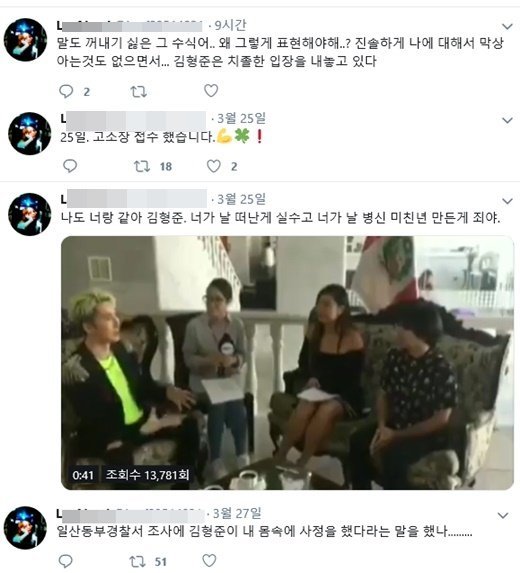Viewport: 520px width, 573px height.
Task: Open chevron menu on 3월 27일 tweet
Action: pyautogui.click(x=503, y=515)
